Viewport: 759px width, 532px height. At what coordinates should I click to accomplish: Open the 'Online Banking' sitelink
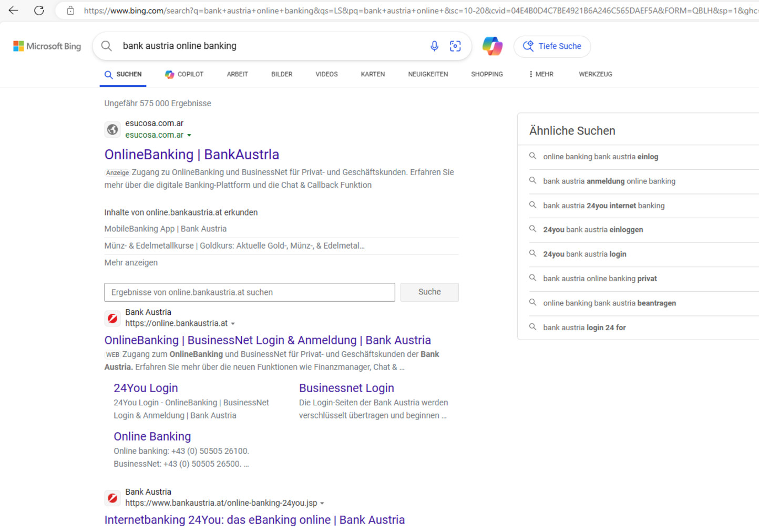click(152, 436)
